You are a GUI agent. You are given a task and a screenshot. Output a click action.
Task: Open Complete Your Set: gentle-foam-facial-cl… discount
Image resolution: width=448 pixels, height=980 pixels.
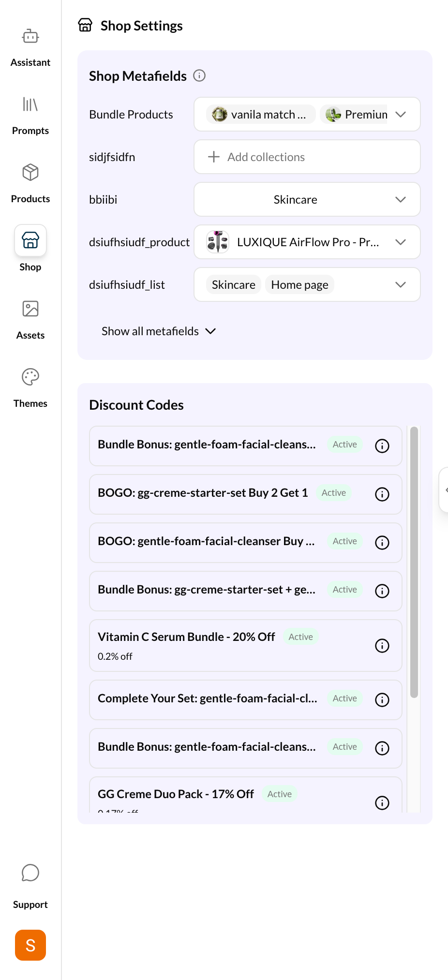(208, 698)
